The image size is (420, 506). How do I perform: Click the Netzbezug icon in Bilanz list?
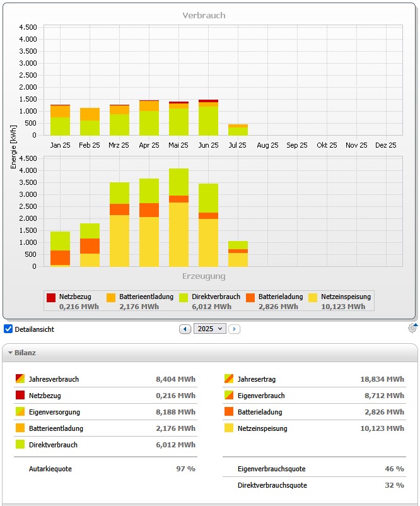[20, 396]
